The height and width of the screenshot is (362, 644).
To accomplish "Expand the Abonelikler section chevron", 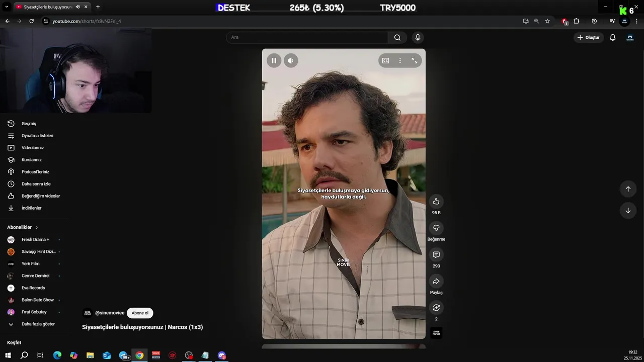I will (x=37, y=228).
